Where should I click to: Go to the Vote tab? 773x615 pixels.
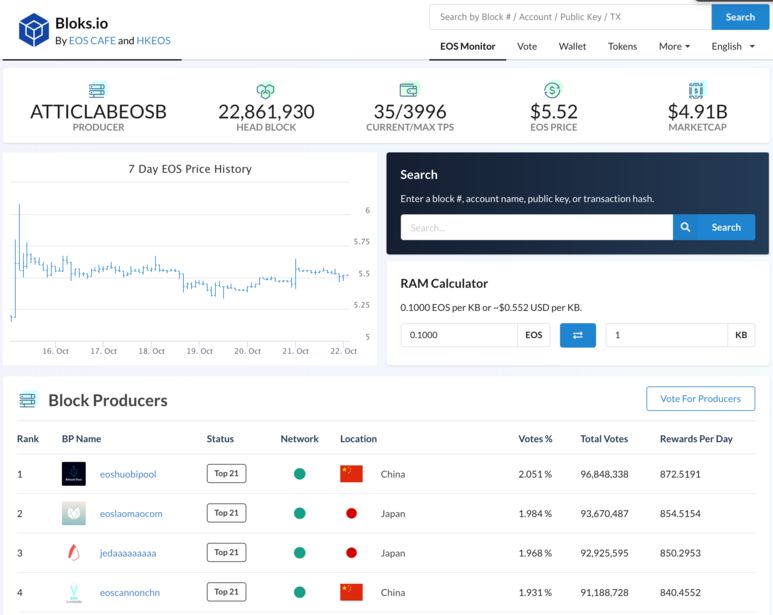click(527, 46)
